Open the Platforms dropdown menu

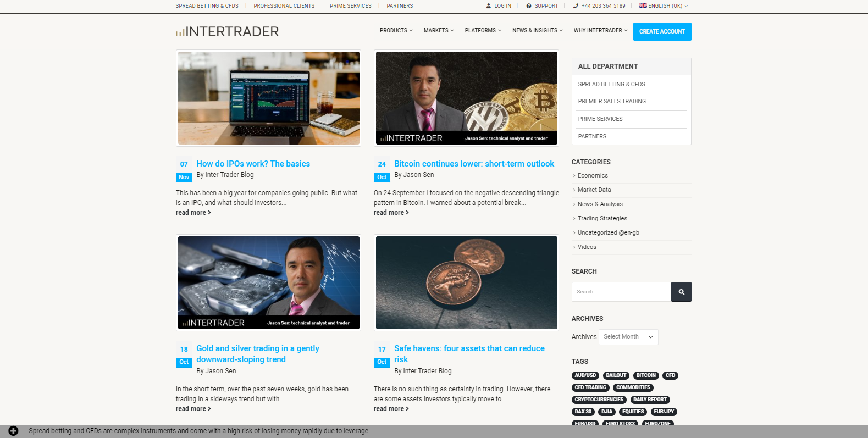[x=483, y=31]
